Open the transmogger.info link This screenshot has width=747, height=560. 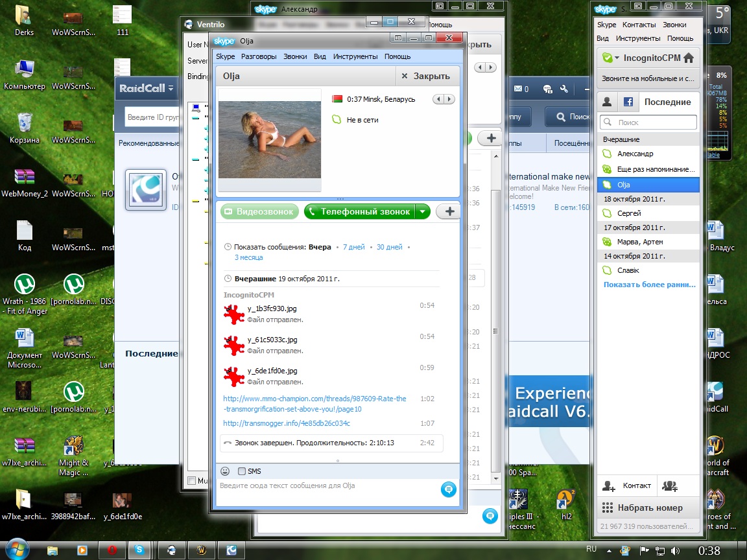[x=287, y=423]
